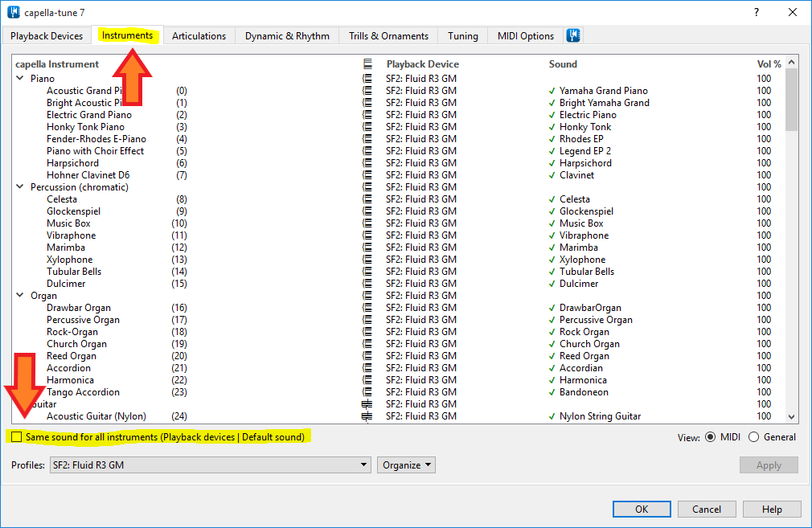Screen dimensions: 812x528
Task: Click the Apply button
Action: point(769,465)
